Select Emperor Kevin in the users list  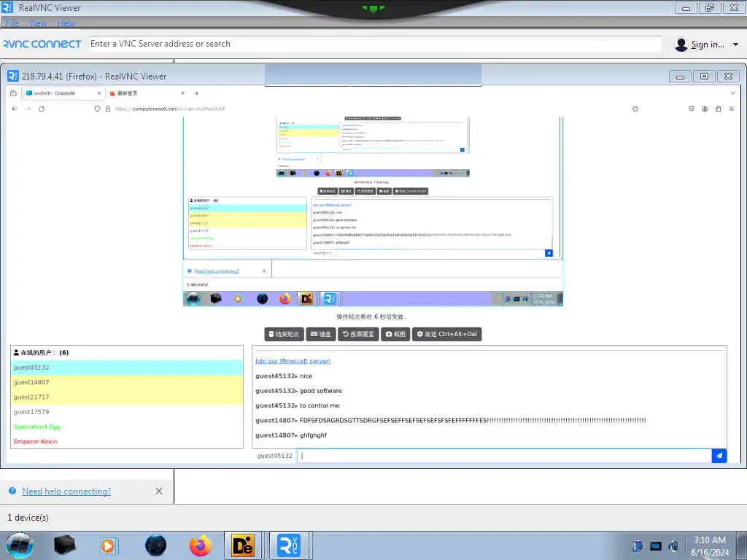click(x=127, y=441)
